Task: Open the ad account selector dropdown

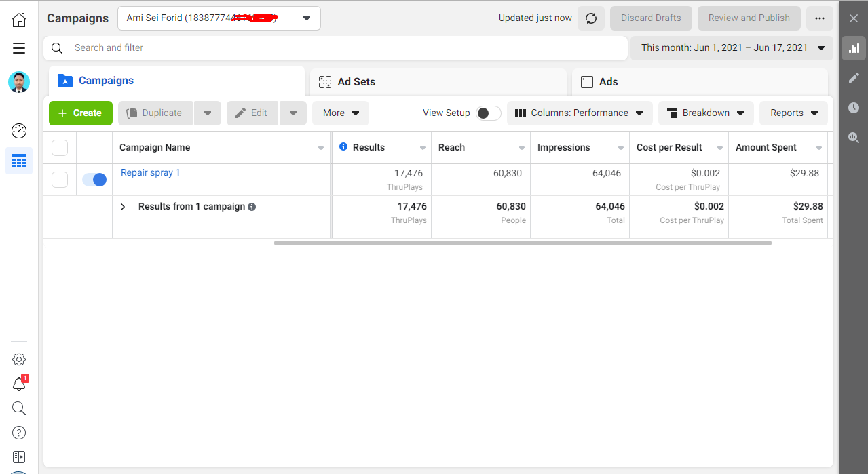Action: pos(306,18)
